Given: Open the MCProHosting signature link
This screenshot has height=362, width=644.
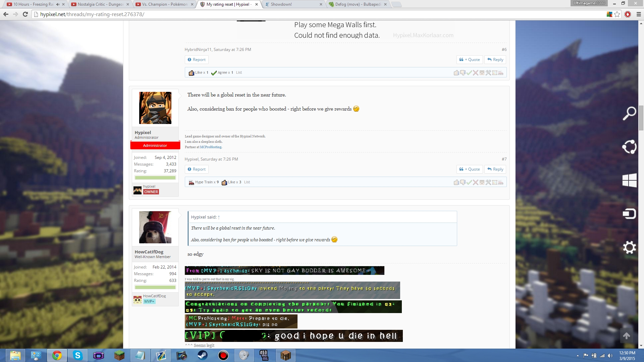Looking at the screenshot, I should pyautogui.click(x=211, y=147).
